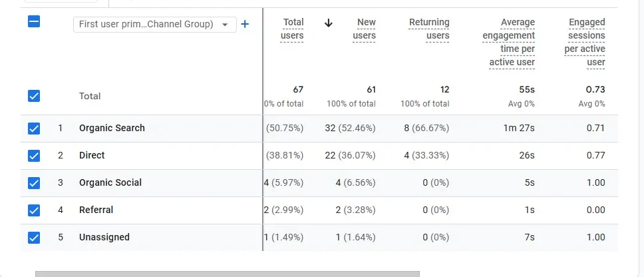Click the plus icon to add dimension
The width and height of the screenshot is (644, 277).
coord(245,25)
